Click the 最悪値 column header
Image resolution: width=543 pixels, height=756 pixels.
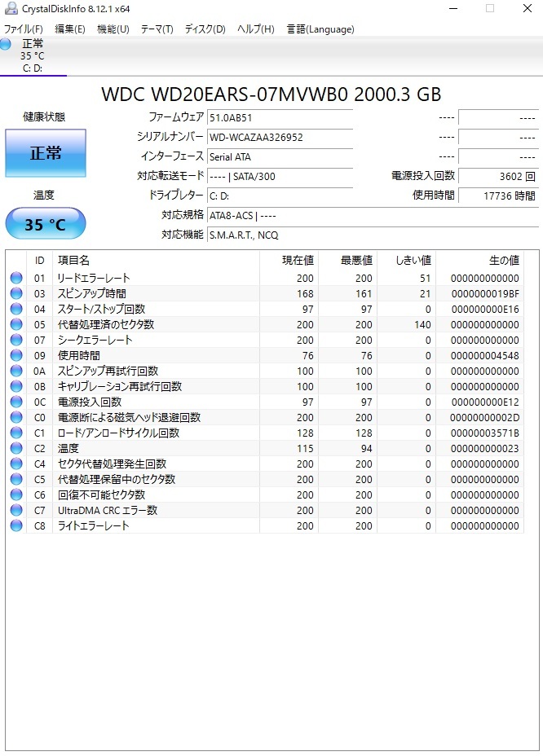coord(348,261)
